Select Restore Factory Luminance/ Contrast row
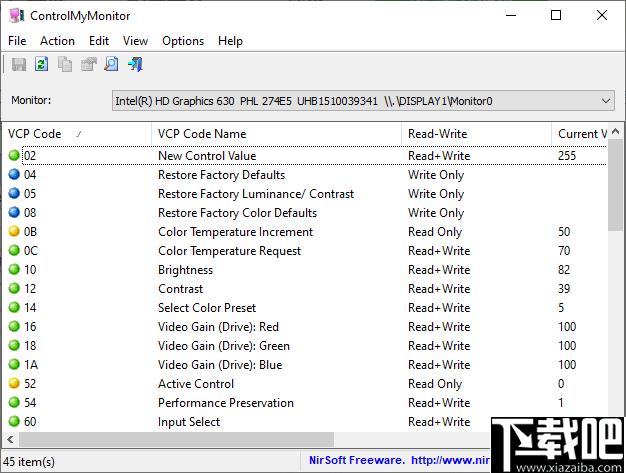Image resolution: width=626 pixels, height=473 pixels. coord(305,193)
